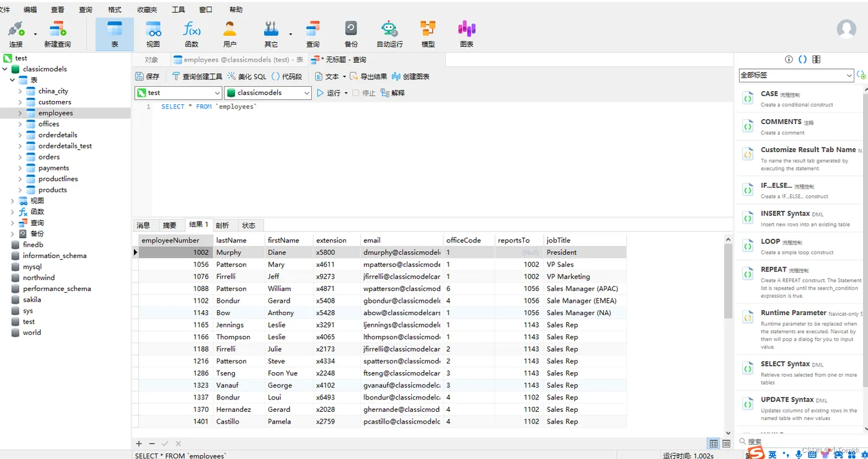Open the classicmodels database dropdown
The image size is (868, 459).
tap(268, 92)
